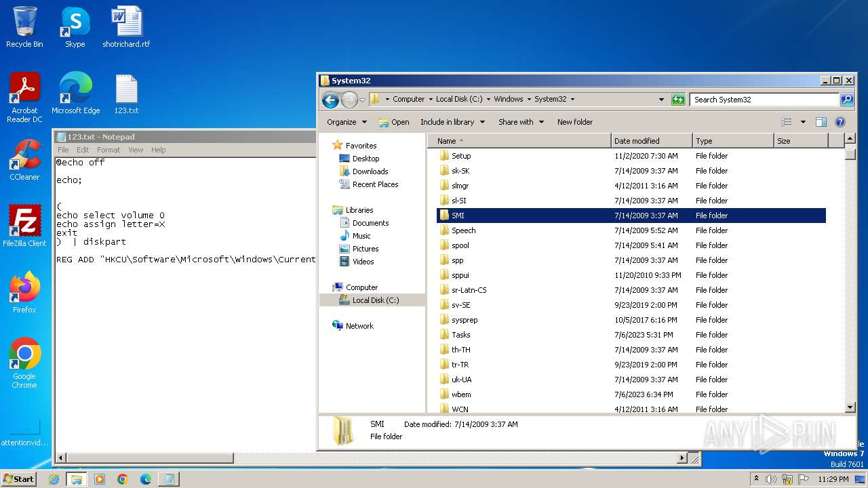Viewport: 868px width, 488px height.
Task: Sort by the Date modified column
Action: [x=652, y=141]
